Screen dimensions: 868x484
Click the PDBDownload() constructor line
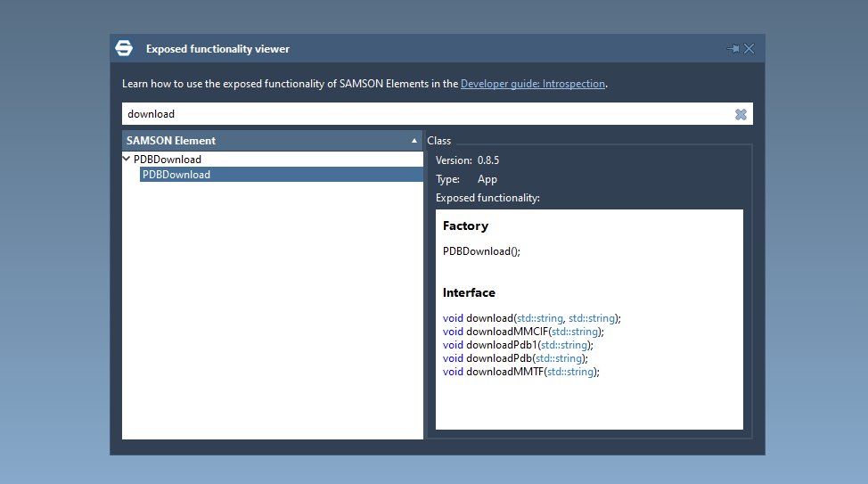(x=481, y=251)
